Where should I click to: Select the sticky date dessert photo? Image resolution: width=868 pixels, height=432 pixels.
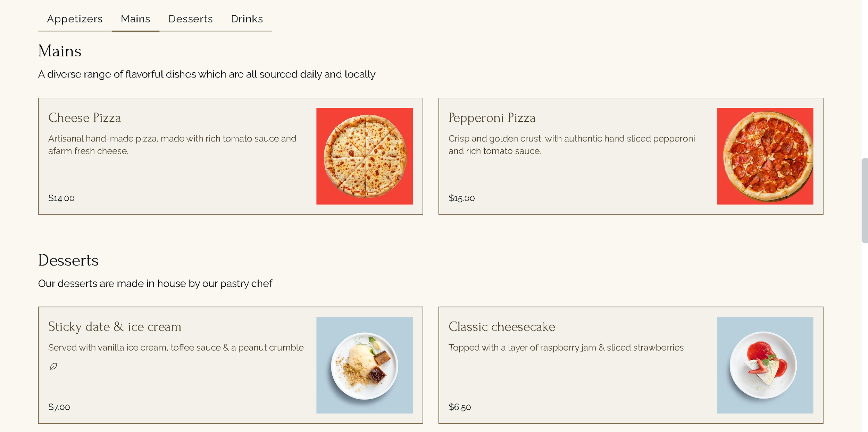click(x=364, y=365)
